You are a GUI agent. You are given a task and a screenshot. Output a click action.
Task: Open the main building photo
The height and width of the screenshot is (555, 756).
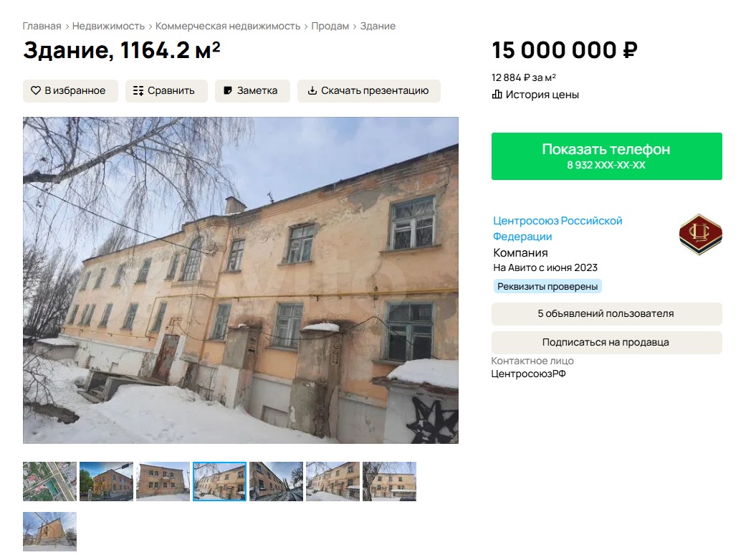click(241, 280)
